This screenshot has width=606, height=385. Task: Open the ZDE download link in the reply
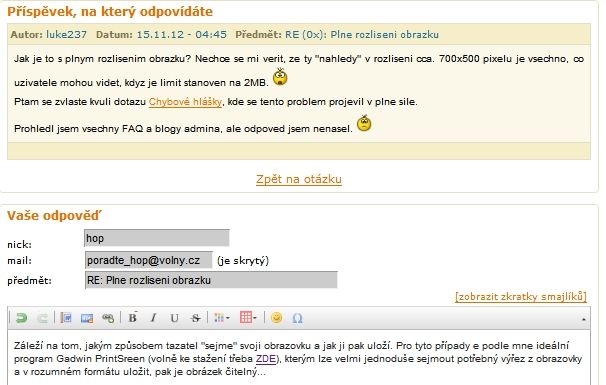tap(266, 359)
